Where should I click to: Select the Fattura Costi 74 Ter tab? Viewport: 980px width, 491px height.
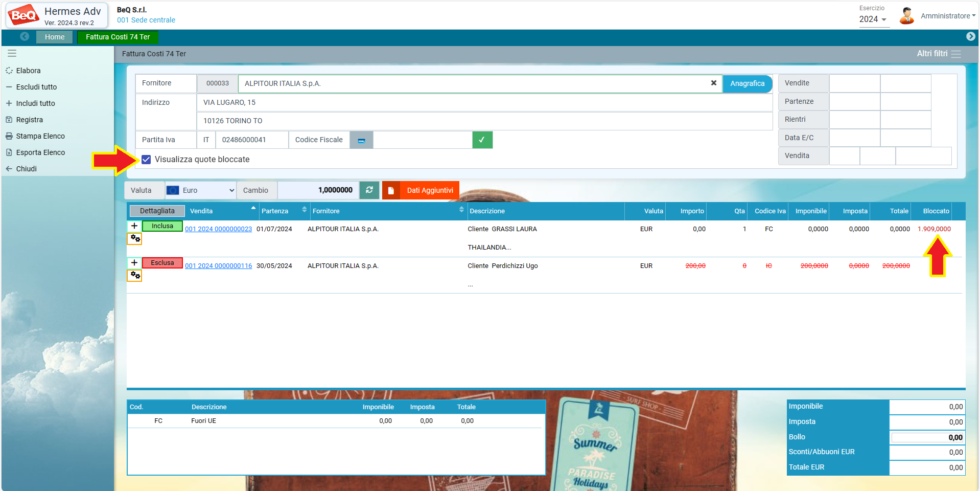[118, 37]
